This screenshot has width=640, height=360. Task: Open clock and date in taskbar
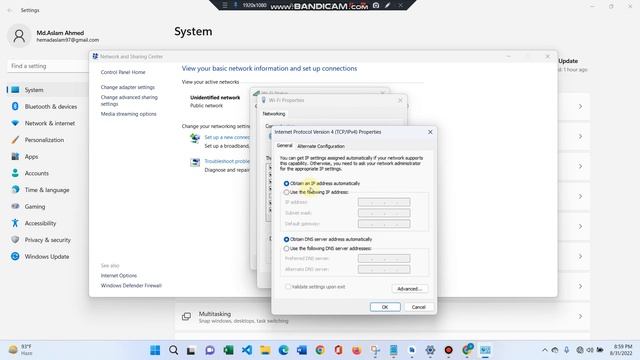[621, 350]
